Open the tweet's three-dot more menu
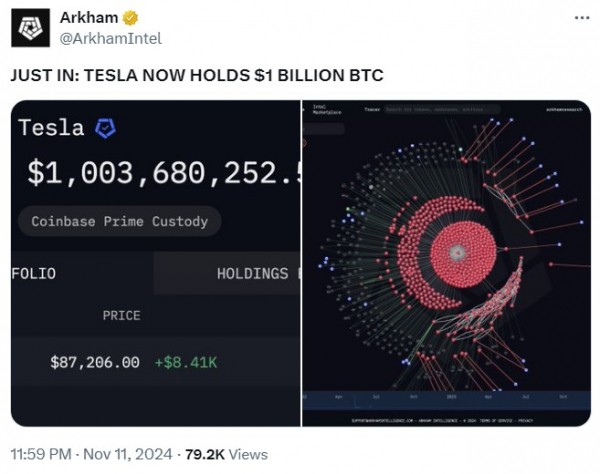 click(x=581, y=18)
